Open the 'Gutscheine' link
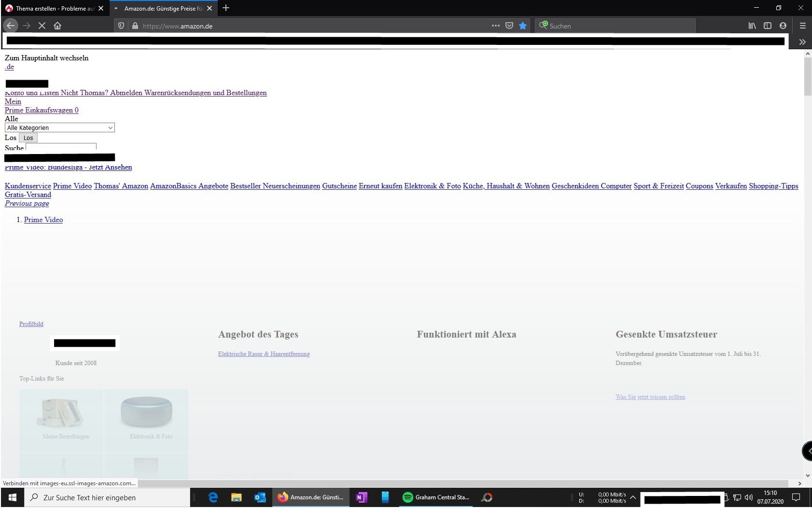This screenshot has width=812, height=508. pos(339,186)
